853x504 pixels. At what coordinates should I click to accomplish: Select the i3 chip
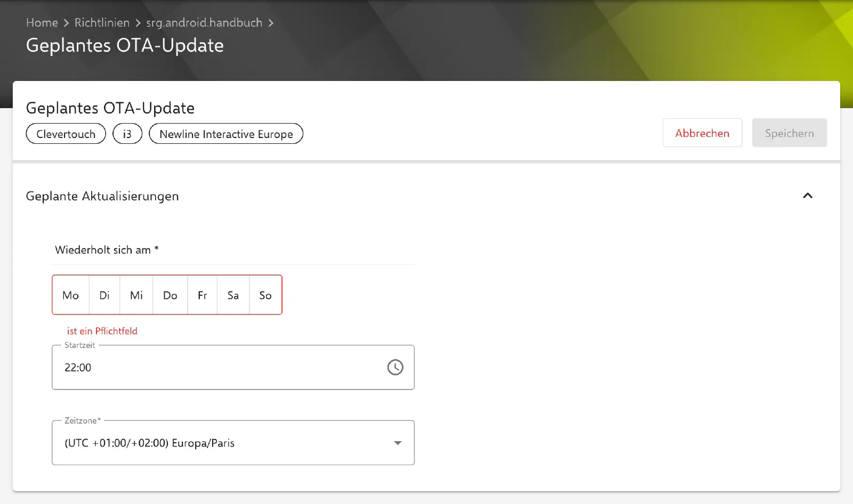coord(127,134)
